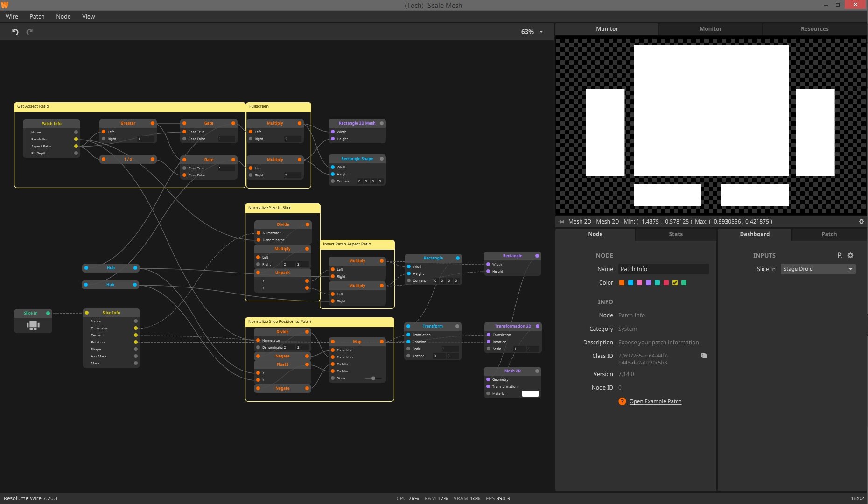The image size is (868, 504).
Task: Copy the Class ID to clipboard
Action: [704, 356]
